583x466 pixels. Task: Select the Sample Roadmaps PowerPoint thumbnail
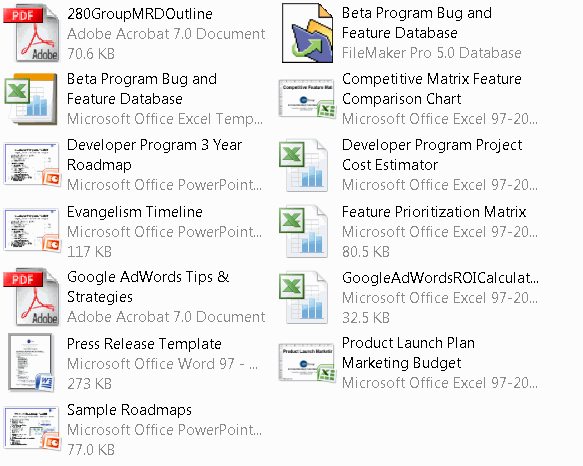click(32, 428)
